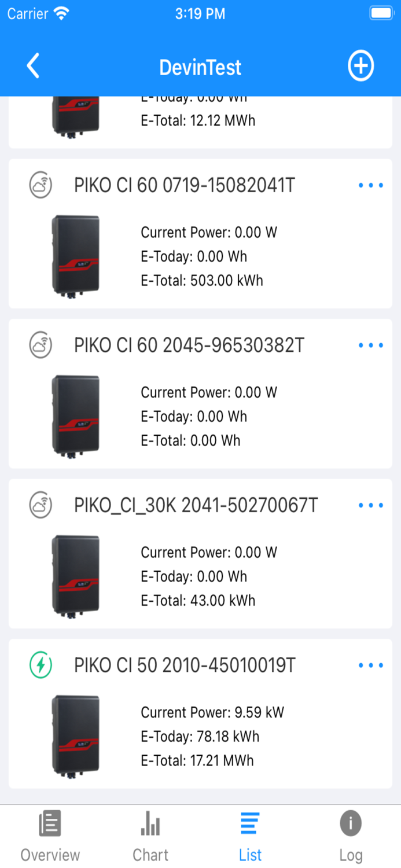This screenshot has height=868, width=401.
Task: Add a new device with the plus button
Action: pos(360,65)
